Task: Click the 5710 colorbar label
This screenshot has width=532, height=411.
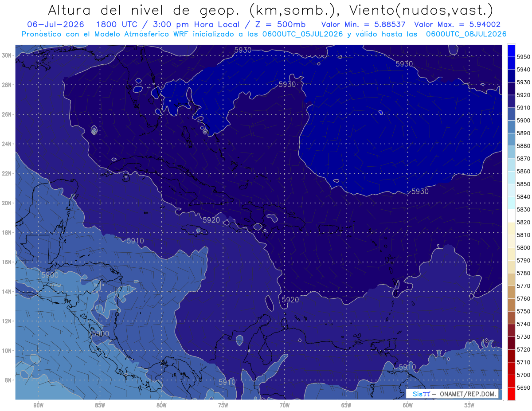Action: pos(524,362)
